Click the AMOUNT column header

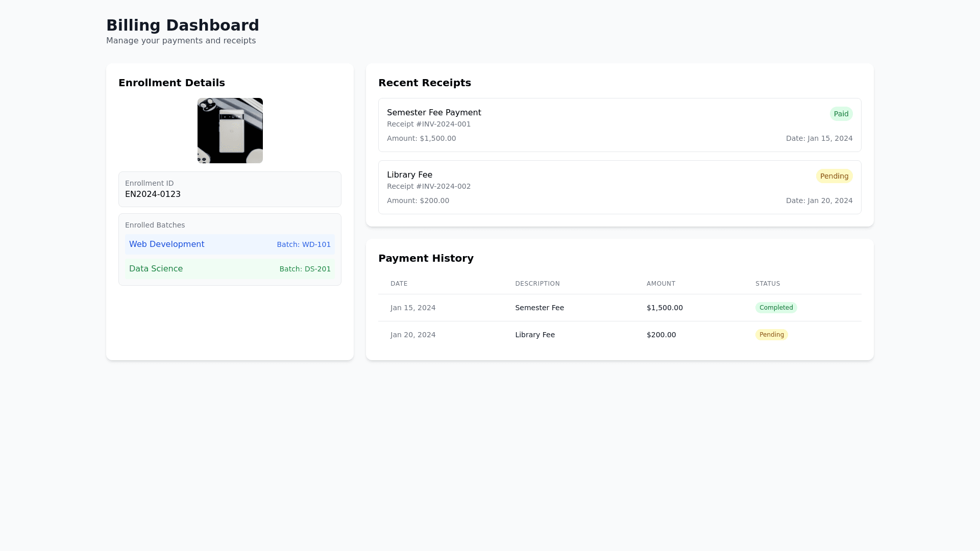[660, 284]
